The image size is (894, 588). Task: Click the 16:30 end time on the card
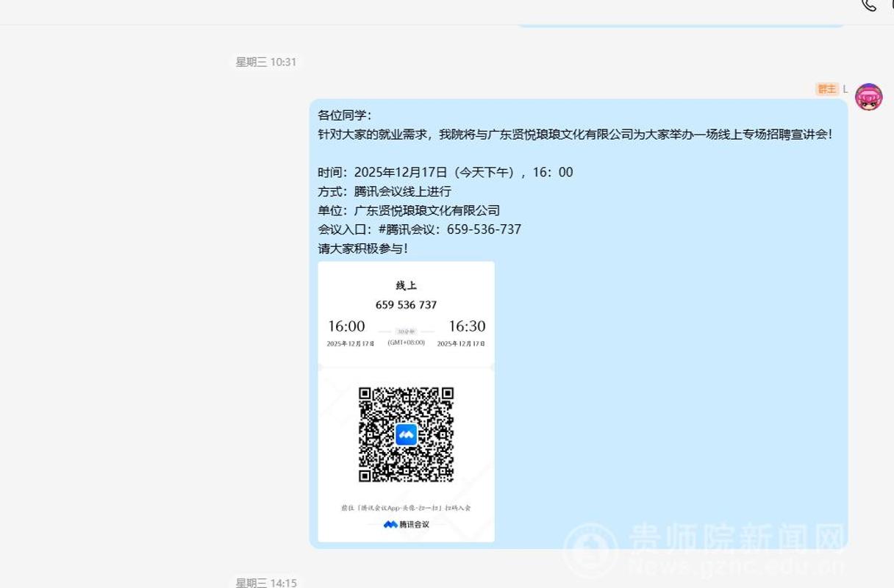point(467,326)
